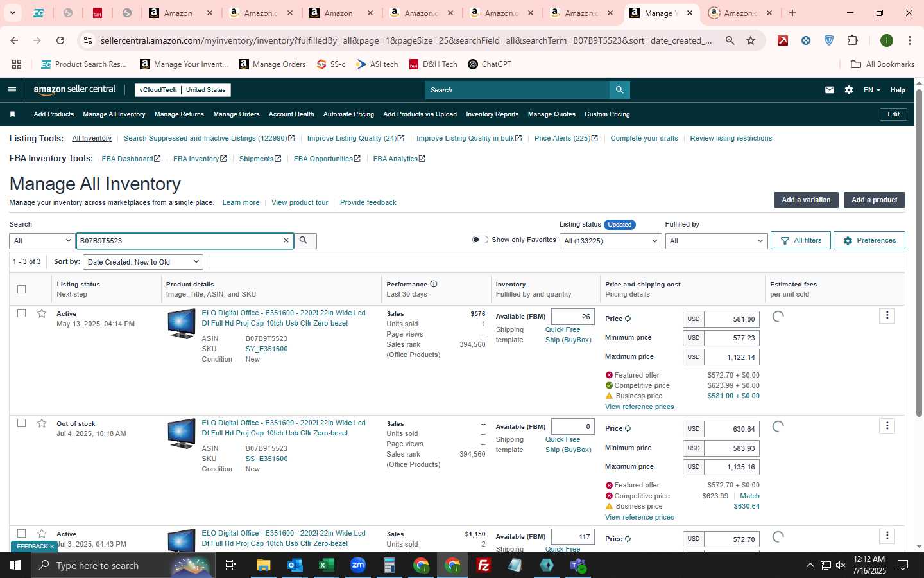Viewport: 924px width, 578px height.
Task: Open the settings gear icon
Action: [849, 90]
